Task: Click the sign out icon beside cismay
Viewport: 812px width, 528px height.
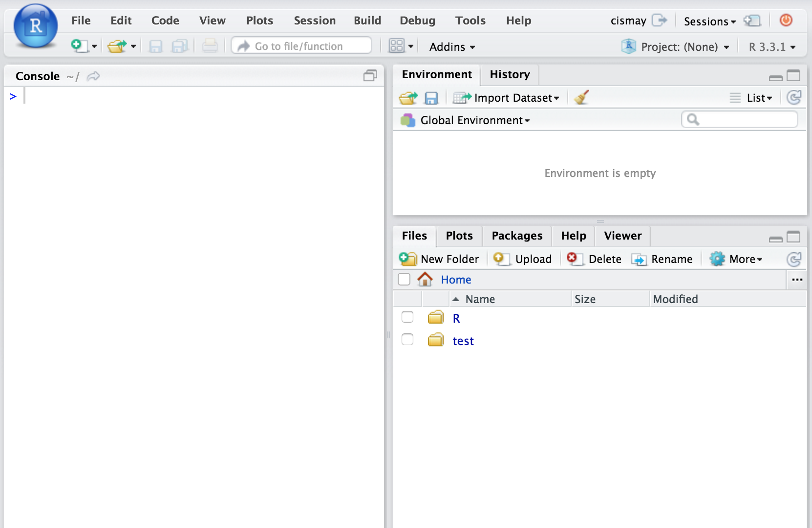Action: tap(659, 20)
